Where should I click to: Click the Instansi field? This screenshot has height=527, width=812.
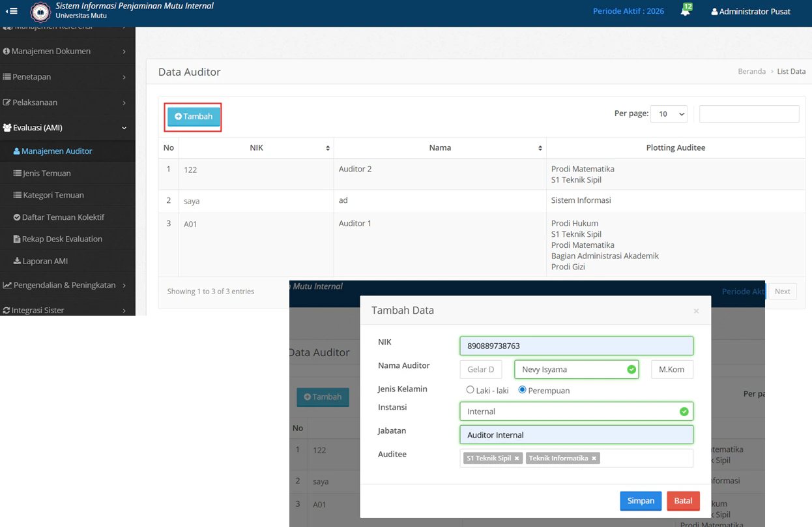pos(577,411)
